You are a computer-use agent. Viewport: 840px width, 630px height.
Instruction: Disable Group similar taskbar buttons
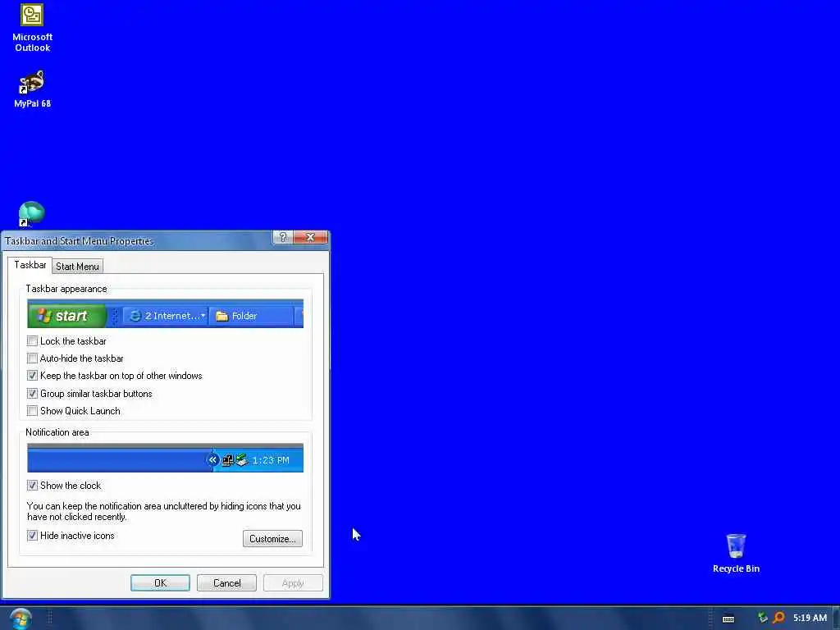(32, 393)
